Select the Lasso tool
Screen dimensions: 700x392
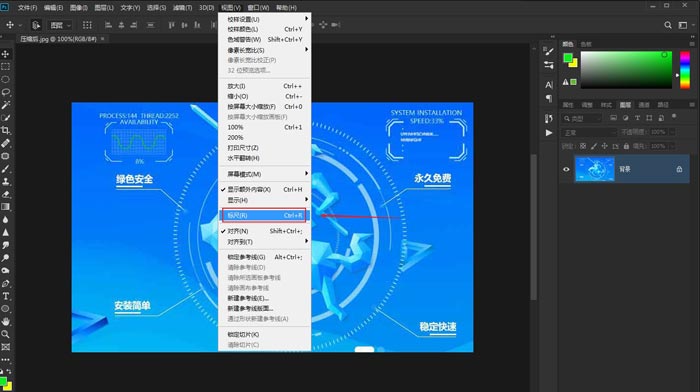point(5,92)
